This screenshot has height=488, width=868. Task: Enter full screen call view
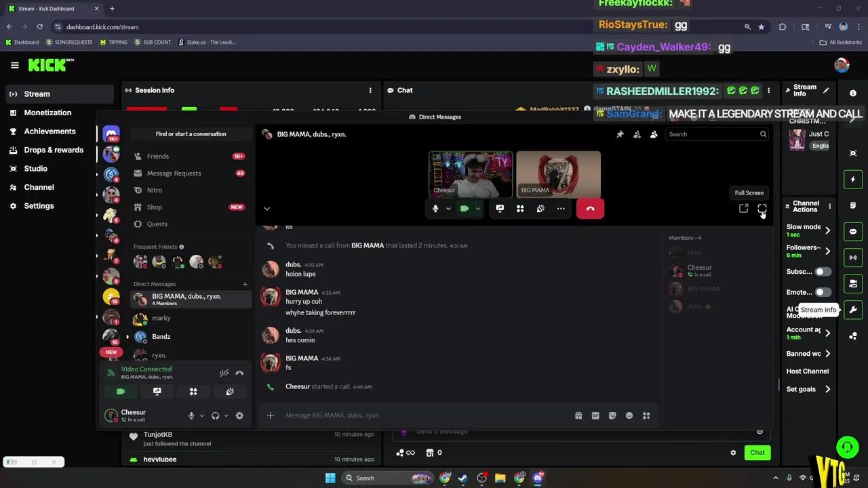762,209
